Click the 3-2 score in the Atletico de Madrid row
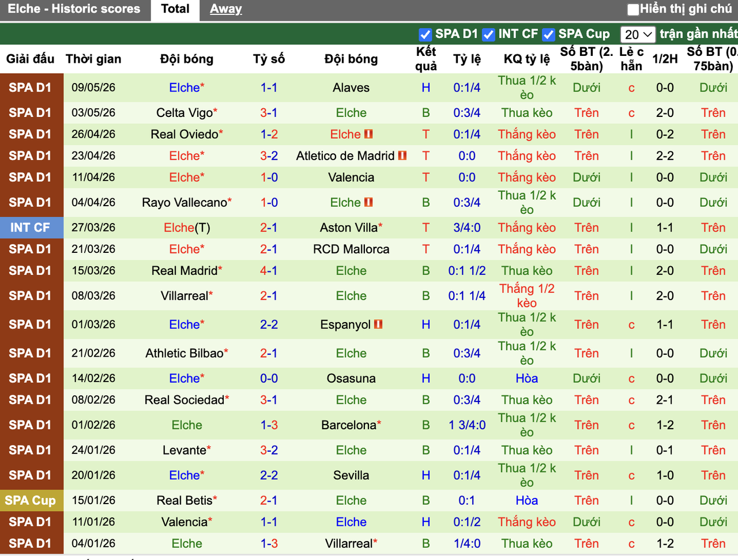This screenshot has width=738, height=560. point(269,156)
